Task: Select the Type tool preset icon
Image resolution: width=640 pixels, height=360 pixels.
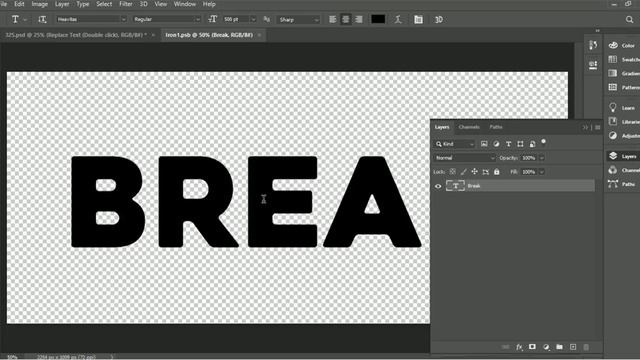Action: click(x=15, y=19)
